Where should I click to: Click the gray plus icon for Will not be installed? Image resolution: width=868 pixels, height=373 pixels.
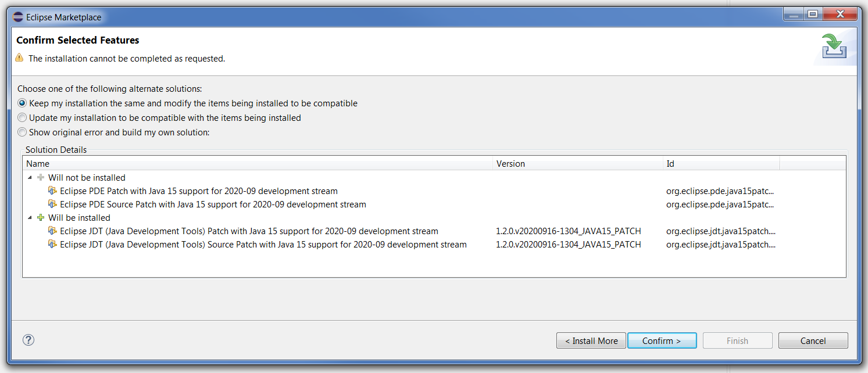(x=41, y=177)
